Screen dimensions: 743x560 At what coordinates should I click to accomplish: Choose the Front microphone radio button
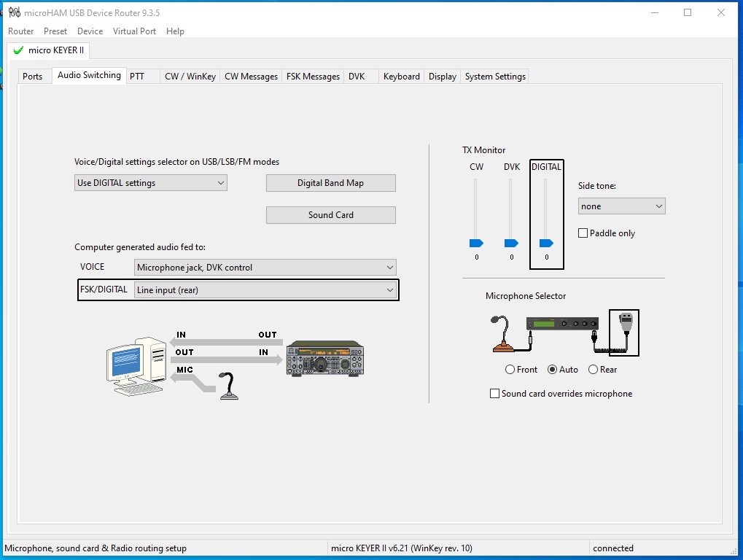510,370
